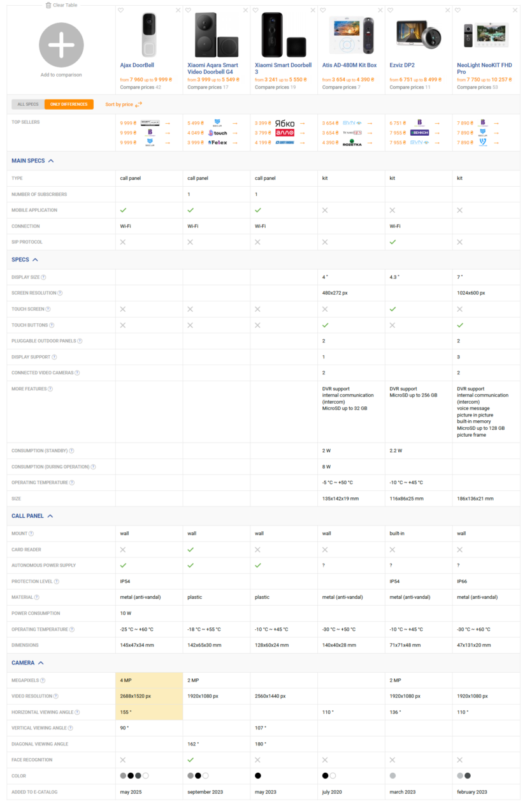Click Compare prices 53 under NeoLight
532x806 pixels.
pyautogui.click(x=477, y=87)
